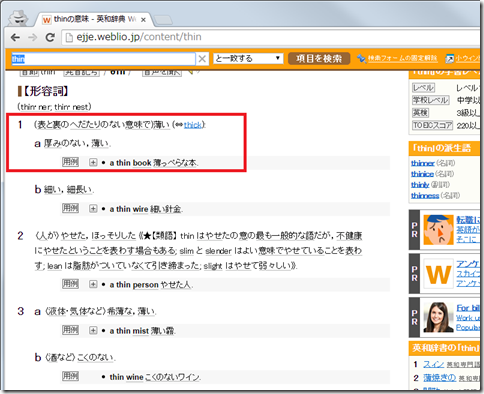Click the pin icon beside 検索フォーム
This screenshot has width=484, height=394.
coord(361,59)
